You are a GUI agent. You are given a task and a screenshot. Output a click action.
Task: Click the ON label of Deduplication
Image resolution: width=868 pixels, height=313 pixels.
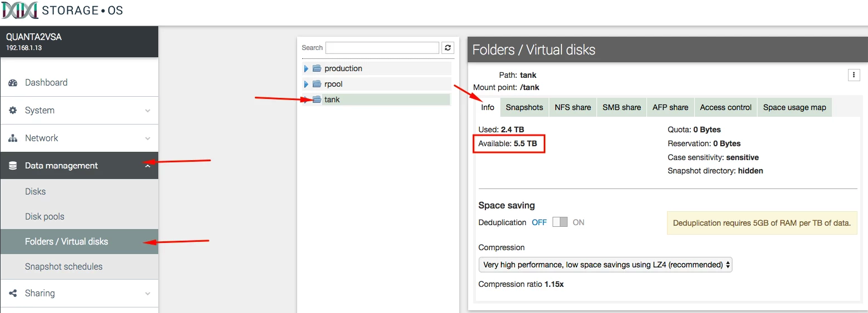pos(579,222)
